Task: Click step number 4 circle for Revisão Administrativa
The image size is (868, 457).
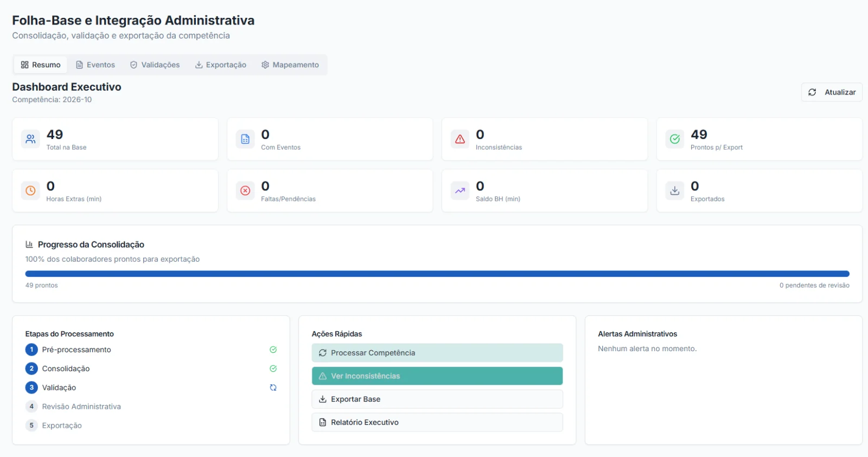Action: [31, 407]
